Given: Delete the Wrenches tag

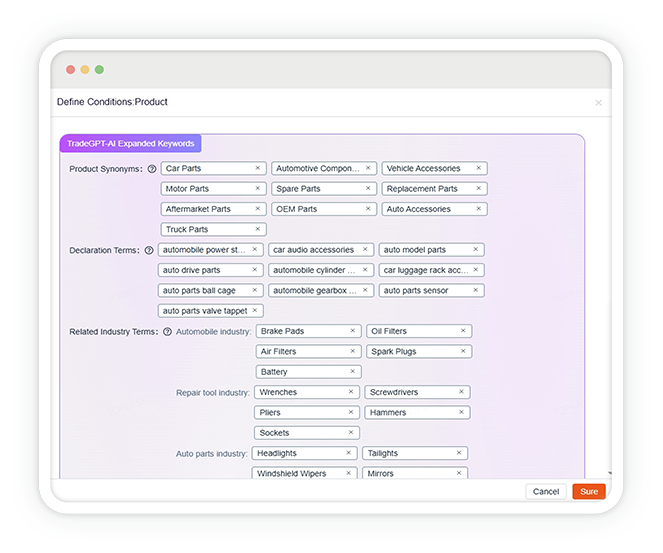Looking at the screenshot, I should (351, 391).
